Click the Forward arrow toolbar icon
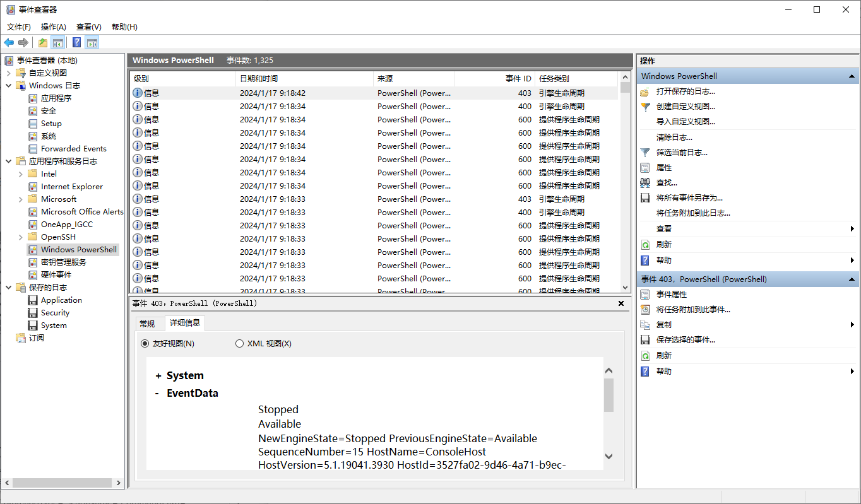861x504 pixels. coord(23,42)
